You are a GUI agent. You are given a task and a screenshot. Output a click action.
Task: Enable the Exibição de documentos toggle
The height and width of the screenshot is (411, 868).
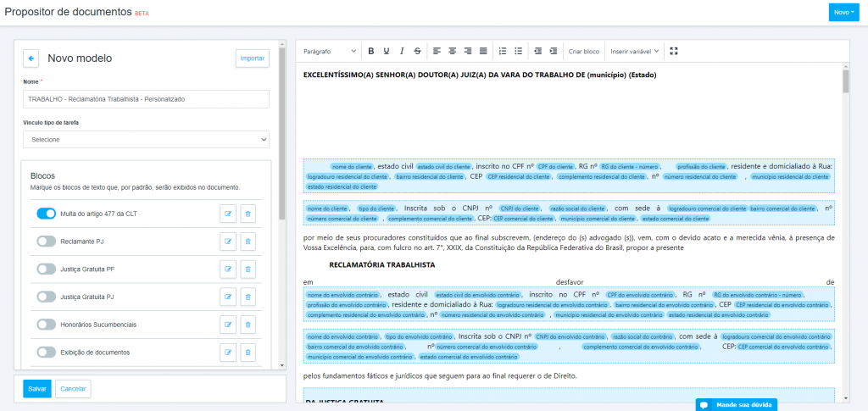pyautogui.click(x=47, y=352)
